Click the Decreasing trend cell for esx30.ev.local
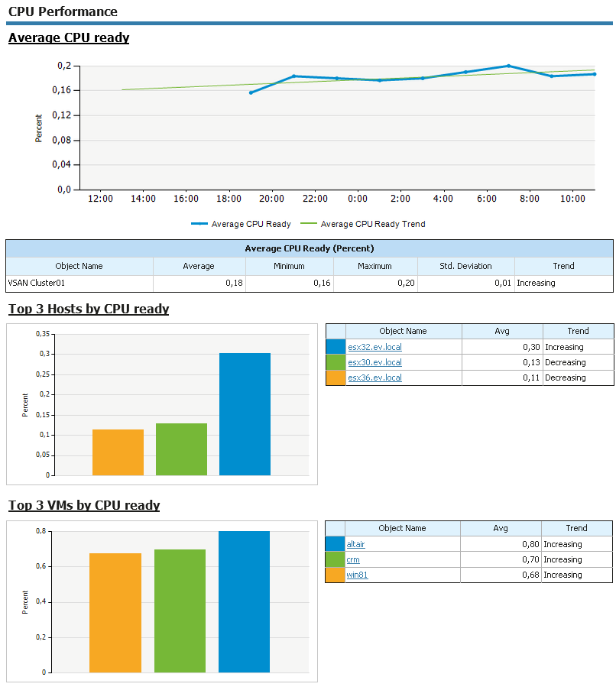The image size is (616, 687). click(x=579, y=362)
